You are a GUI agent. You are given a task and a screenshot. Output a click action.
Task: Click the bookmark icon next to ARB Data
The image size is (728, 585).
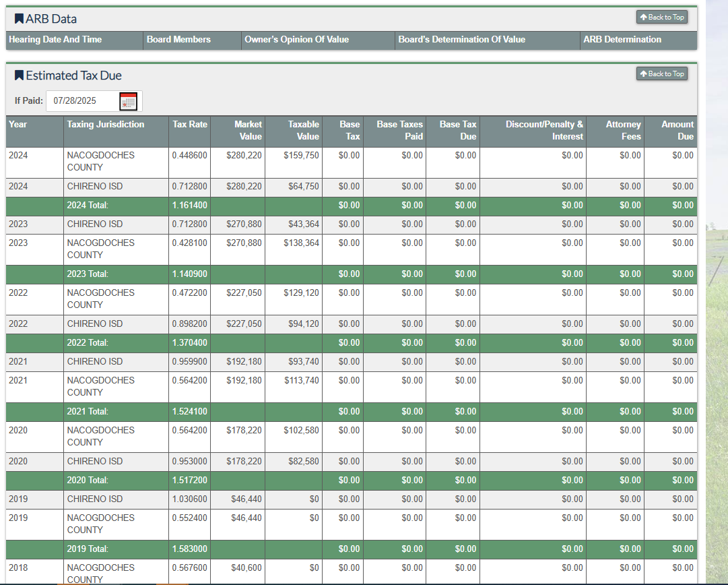(19, 19)
